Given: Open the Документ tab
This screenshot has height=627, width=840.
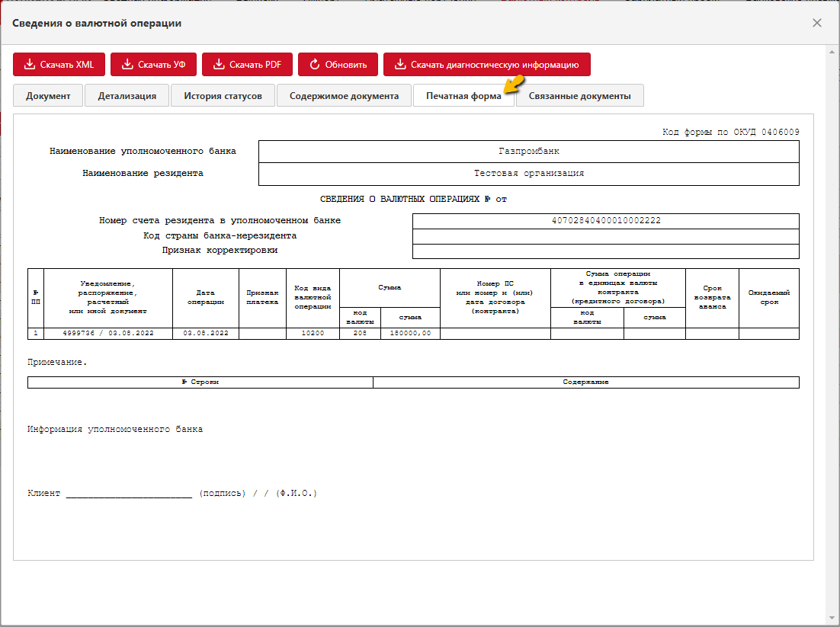Looking at the screenshot, I should [x=48, y=96].
